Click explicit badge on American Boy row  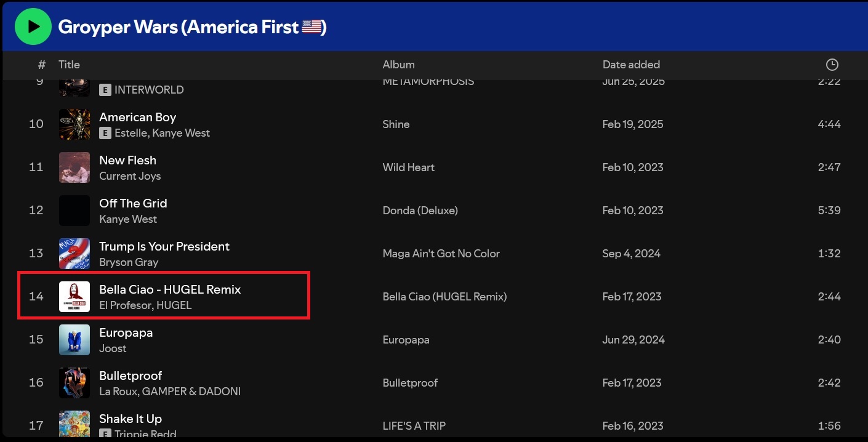coord(105,133)
